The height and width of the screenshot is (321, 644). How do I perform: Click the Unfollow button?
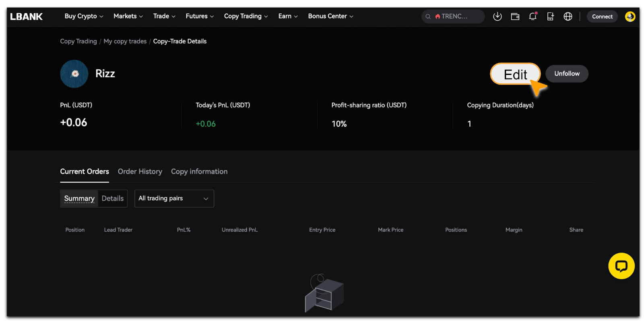click(567, 74)
